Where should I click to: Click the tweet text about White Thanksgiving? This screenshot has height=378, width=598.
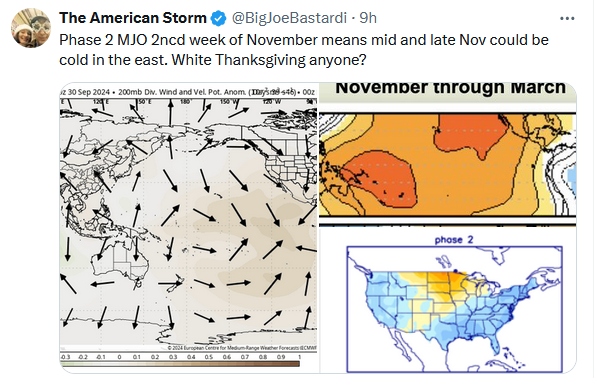(x=304, y=50)
